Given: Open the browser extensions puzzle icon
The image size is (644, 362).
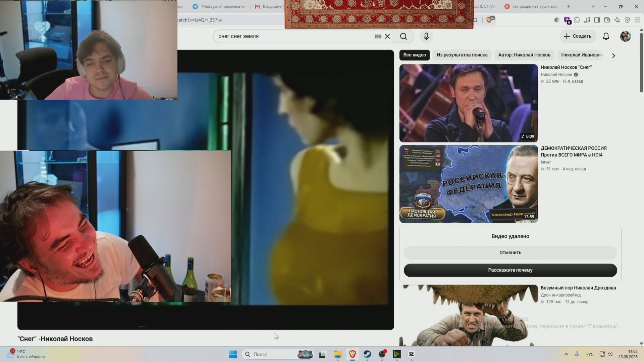Looking at the screenshot, I should tap(577, 20).
